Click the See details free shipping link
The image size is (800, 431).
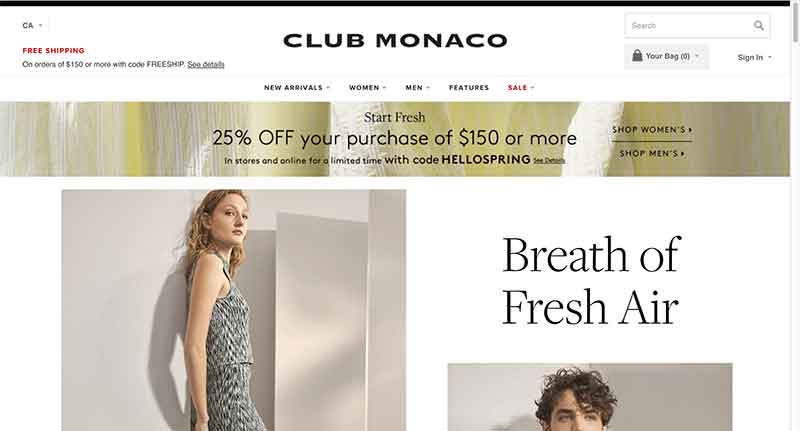(206, 64)
